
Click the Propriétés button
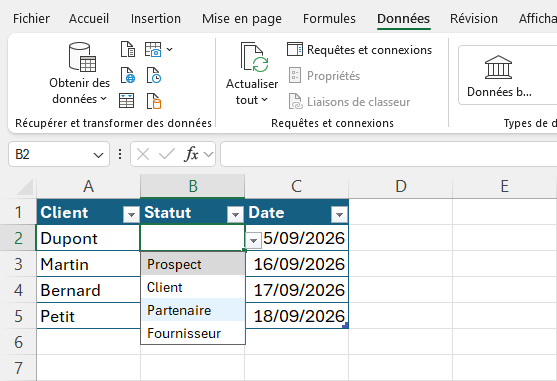point(324,76)
